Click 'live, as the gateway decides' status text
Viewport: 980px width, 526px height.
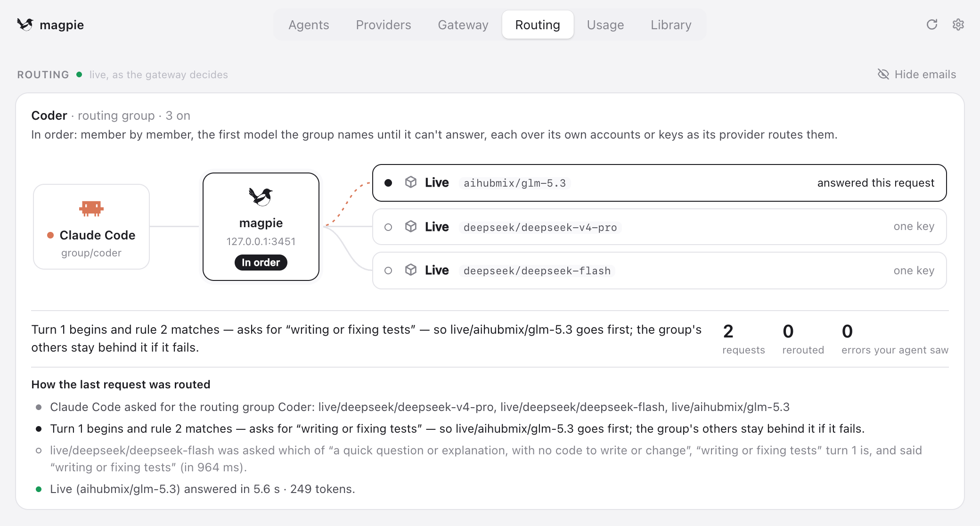click(x=159, y=74)
